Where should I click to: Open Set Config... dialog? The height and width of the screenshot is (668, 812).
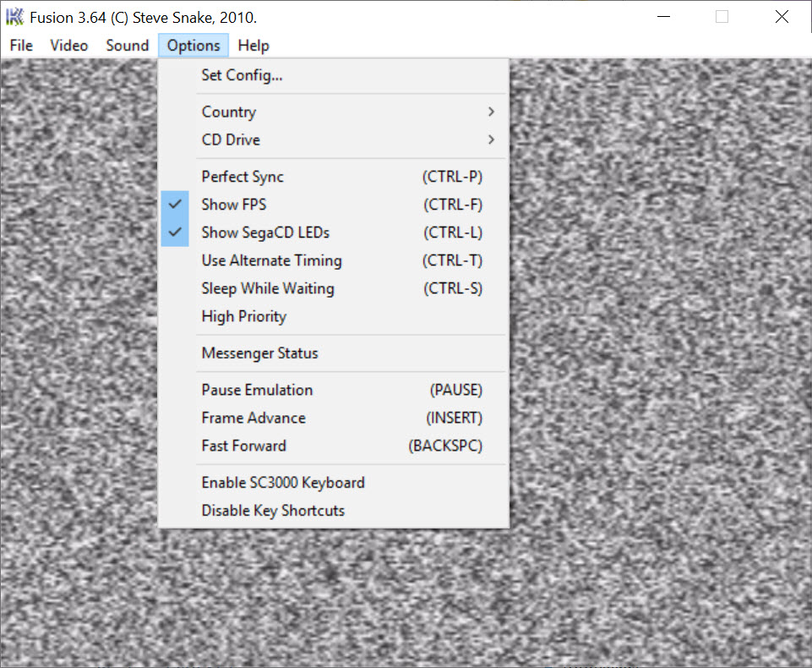coord(334,75)
